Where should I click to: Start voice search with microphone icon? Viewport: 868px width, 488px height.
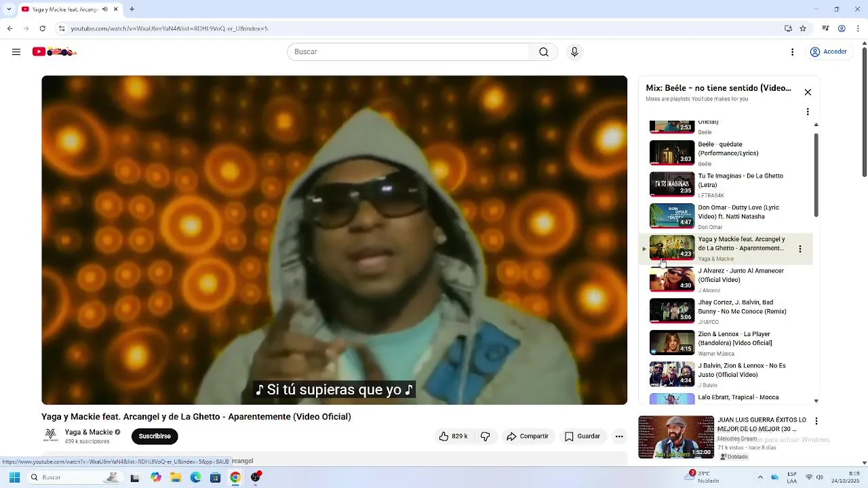[574, 52]
